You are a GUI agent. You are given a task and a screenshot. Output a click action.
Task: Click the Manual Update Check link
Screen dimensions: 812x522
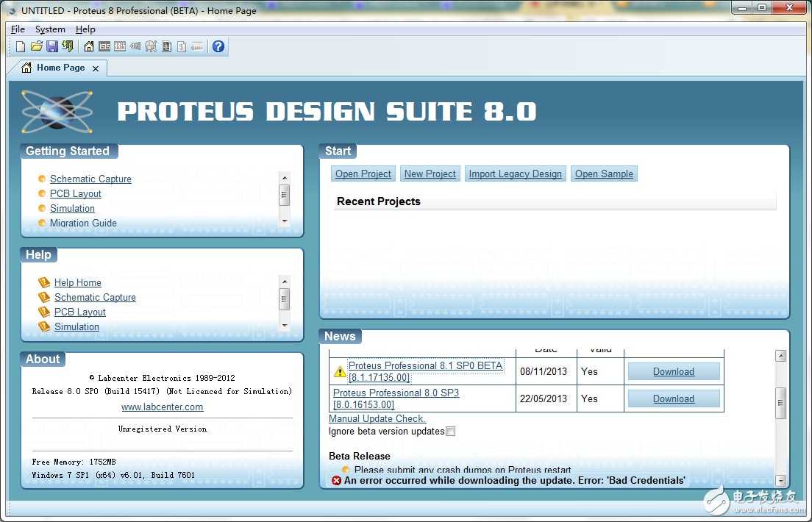tap(377, 418)
